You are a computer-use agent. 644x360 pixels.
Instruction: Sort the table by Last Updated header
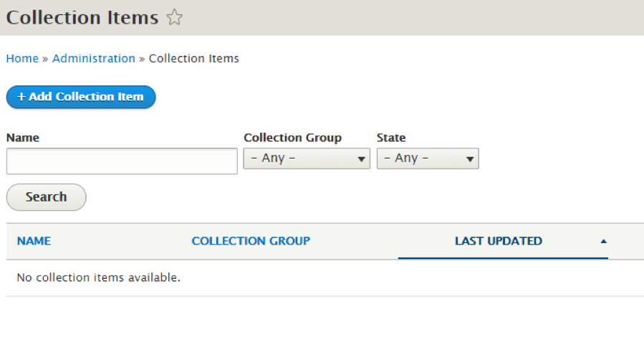pos(498,241)
